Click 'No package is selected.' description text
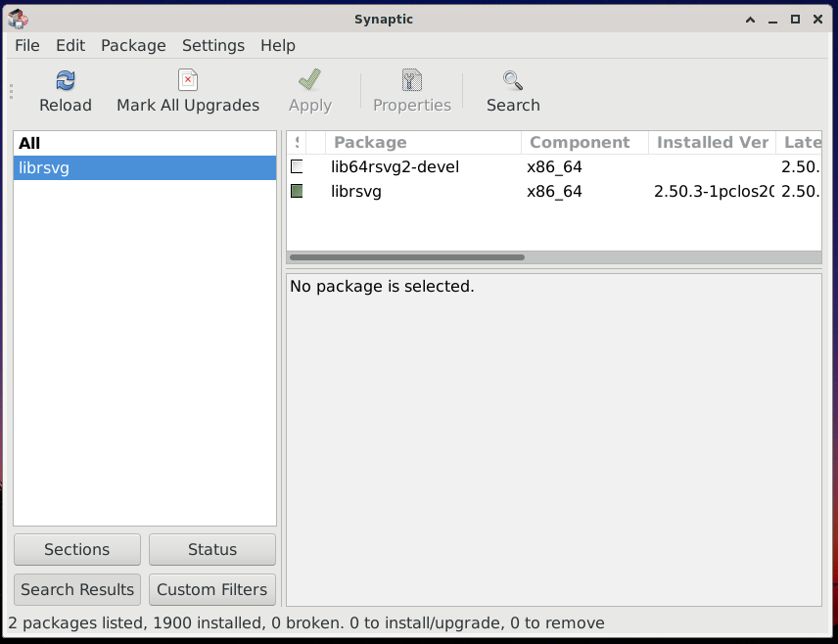The image size is (838, 644). (x=382, y=287)
